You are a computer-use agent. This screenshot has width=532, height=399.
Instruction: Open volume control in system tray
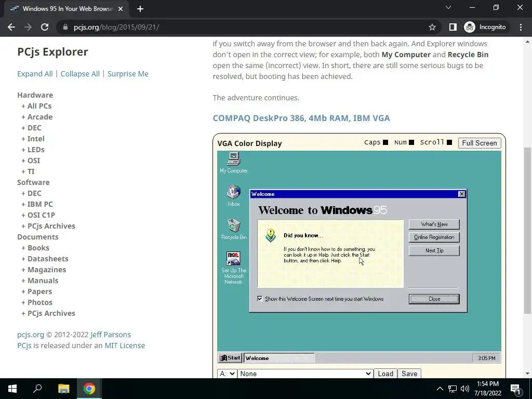(465, 389)
